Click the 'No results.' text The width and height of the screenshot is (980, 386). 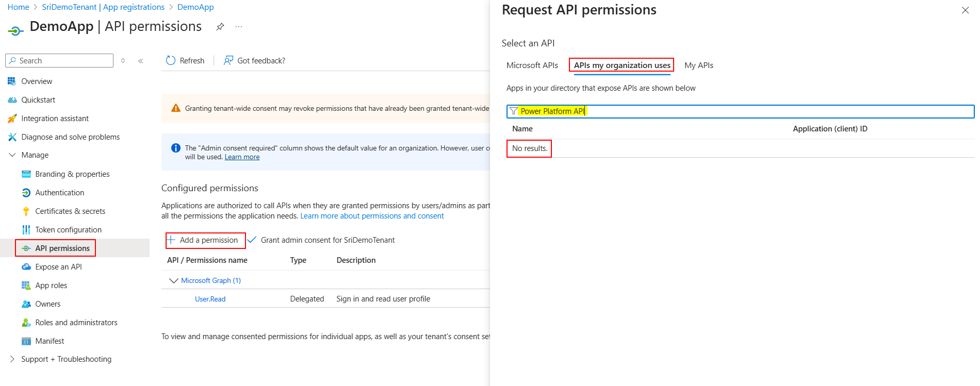point(530,148)
